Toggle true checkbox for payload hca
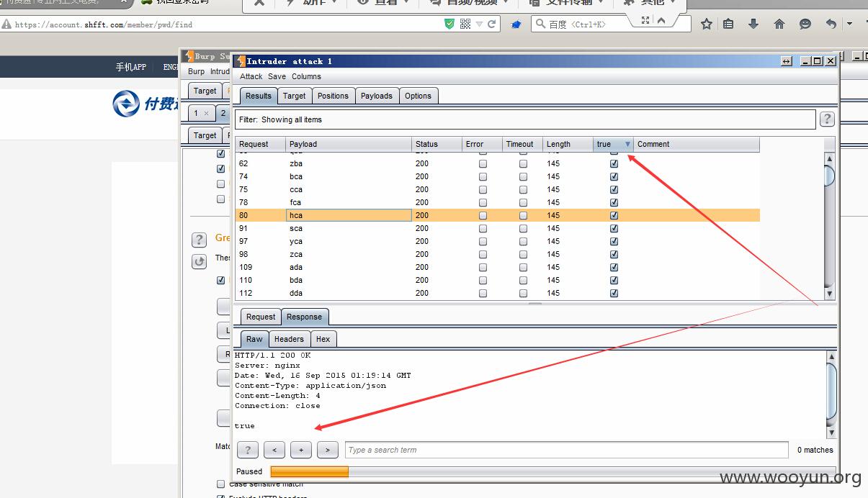 tap(614, 215)
